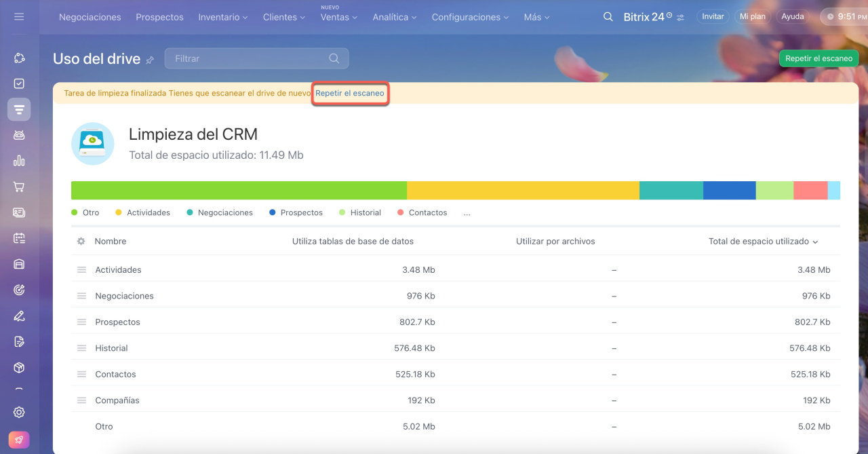Viewport: 868px width, 454px height.
Task: Open the tasks checkbox icon in the sidebar
Action: 19,83
